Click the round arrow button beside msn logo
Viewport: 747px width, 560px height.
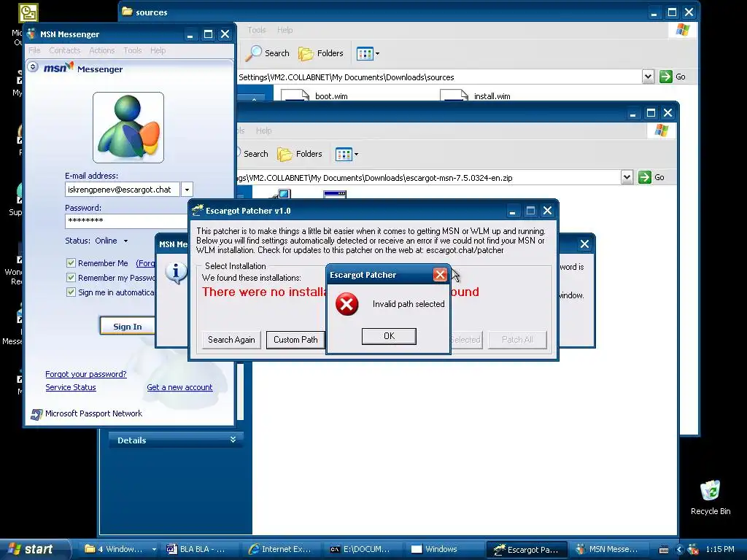(x=33, y=67)
